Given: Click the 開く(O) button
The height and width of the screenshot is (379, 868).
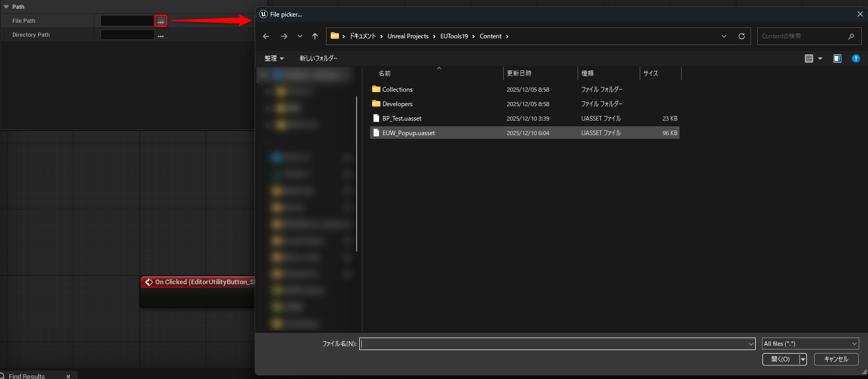Looking at the screenshot, I should [780, 359].
